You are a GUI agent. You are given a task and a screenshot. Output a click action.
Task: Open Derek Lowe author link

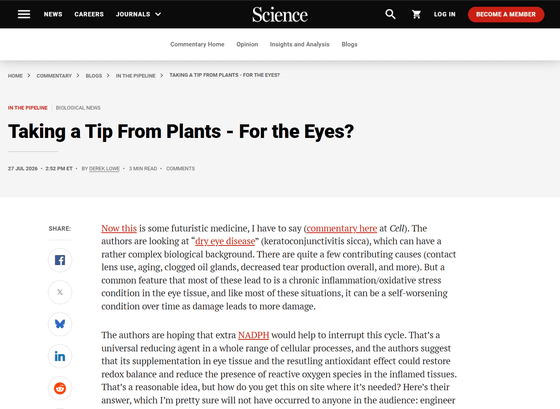click(104, 169)
